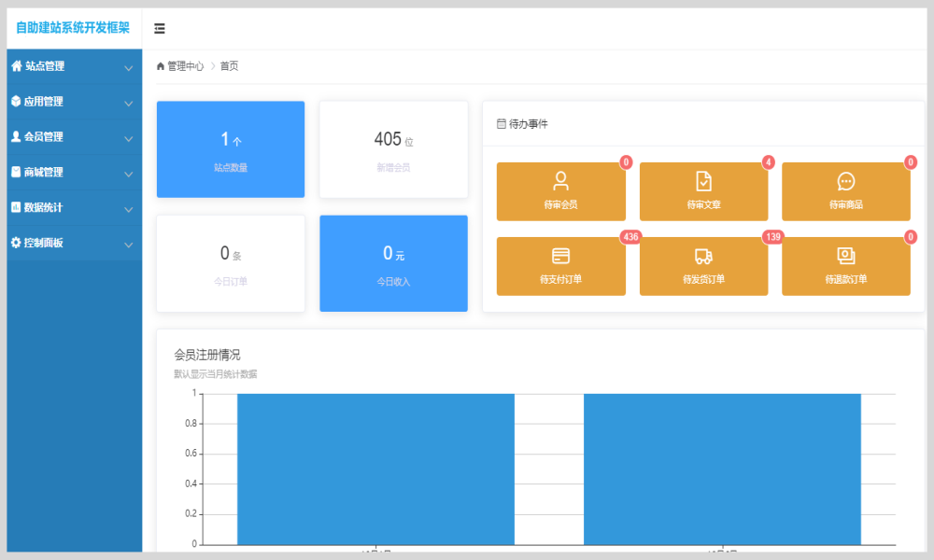Image resolution: width=934 pixels, height=560 pixels.
Task: Open the 应用管理 menu
Action: (x=75, y=102)
